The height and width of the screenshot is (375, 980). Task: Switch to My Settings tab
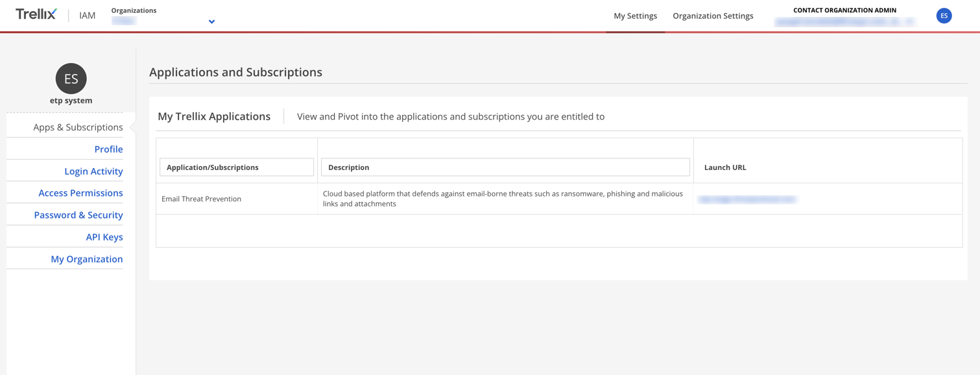(635, 16)
